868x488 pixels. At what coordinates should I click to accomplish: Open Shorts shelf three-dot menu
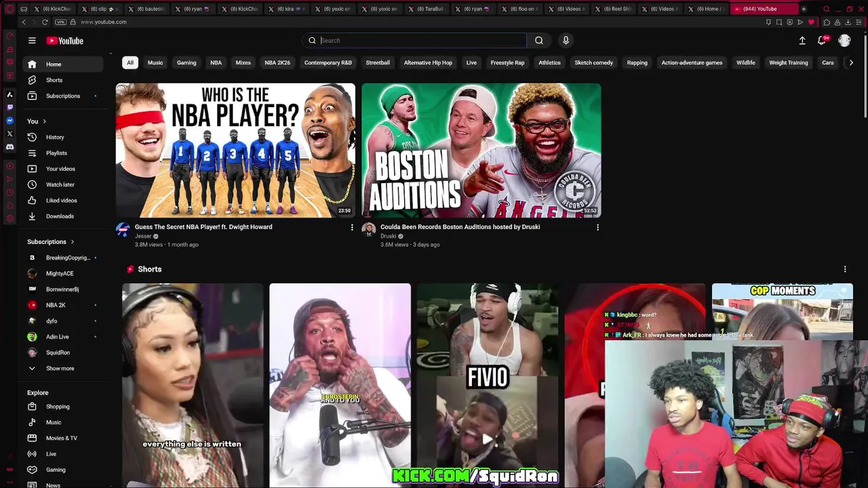click(x=845, y=269)
